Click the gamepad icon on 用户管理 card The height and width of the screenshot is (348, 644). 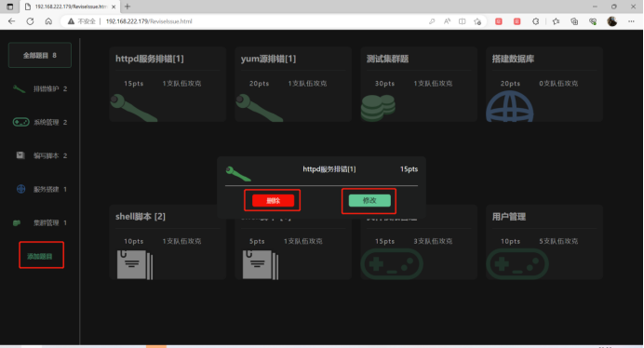pos(517,264)
